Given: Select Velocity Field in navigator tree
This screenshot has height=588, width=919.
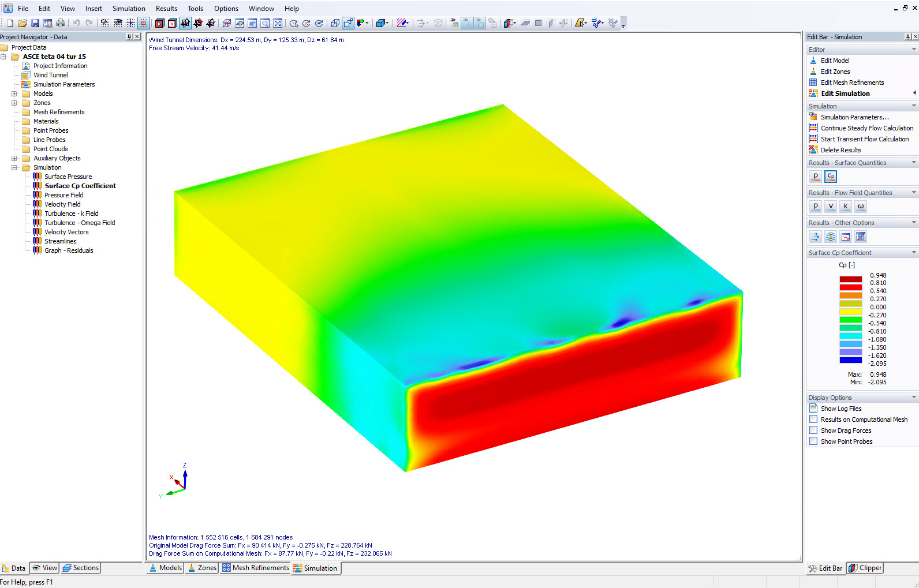Looking at the screenshot, I should (x=62, y=204).
